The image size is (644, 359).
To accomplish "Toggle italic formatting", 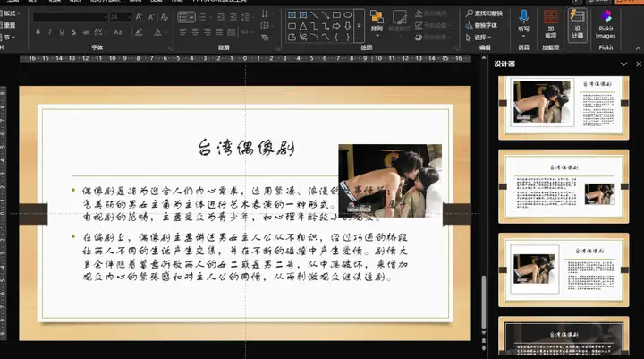I will click(50, 31).
